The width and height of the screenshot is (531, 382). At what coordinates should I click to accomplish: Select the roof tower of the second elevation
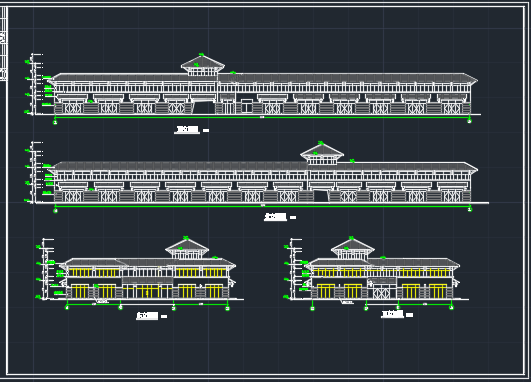tap(322, 153)
